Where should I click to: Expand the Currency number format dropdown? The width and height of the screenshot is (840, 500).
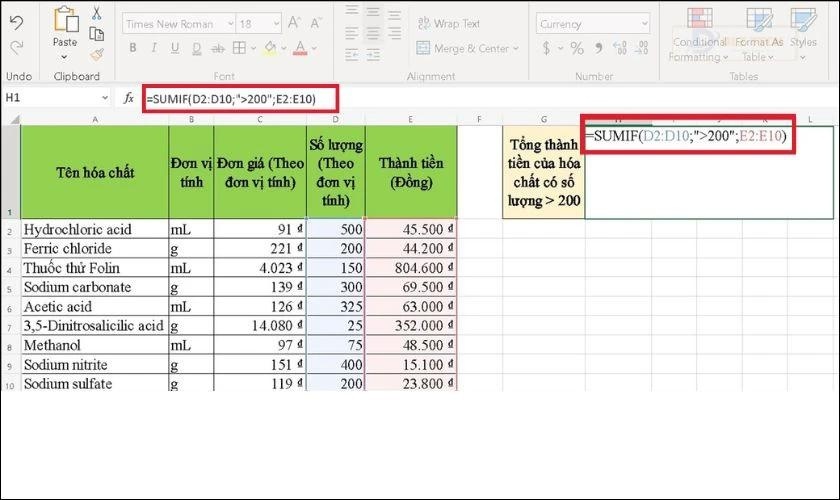[645, 23]
